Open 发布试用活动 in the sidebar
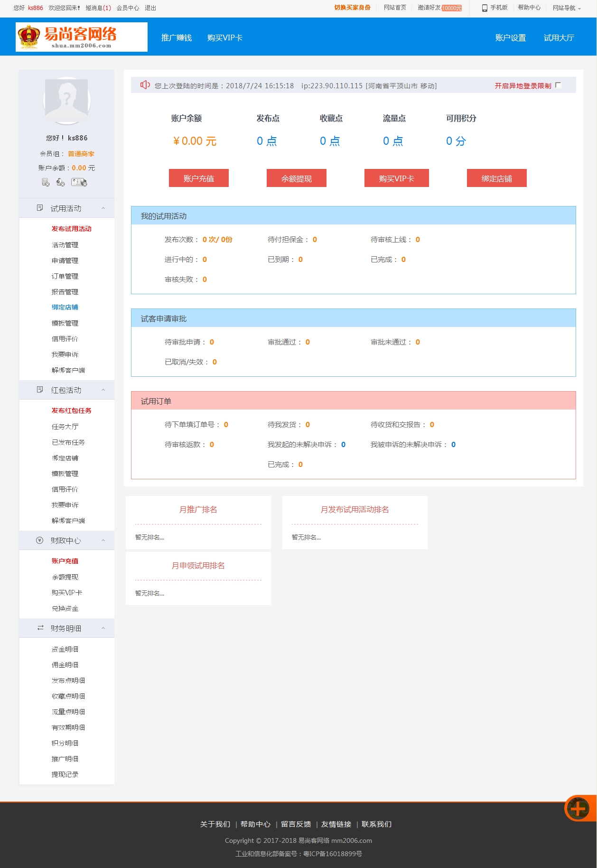 (71, 229)
